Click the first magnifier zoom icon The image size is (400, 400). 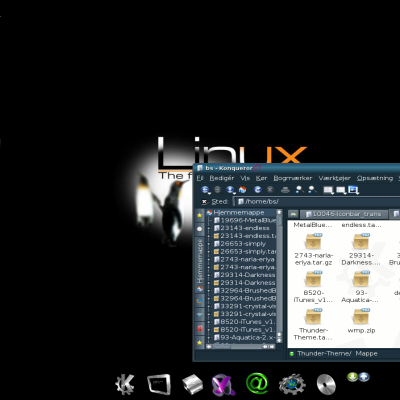[299, 190]
